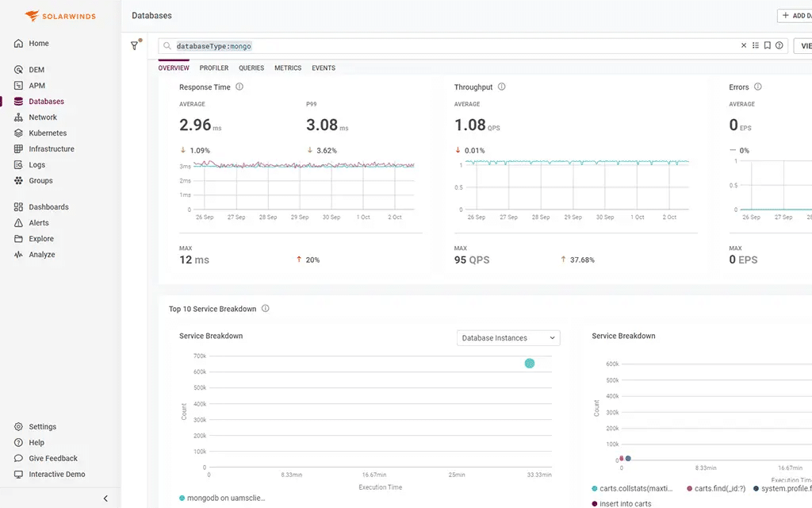Toggle carts.collstats legend entry
Image resolution: width=812 pixels, height=508 pixels.
[x=632, y=488]
